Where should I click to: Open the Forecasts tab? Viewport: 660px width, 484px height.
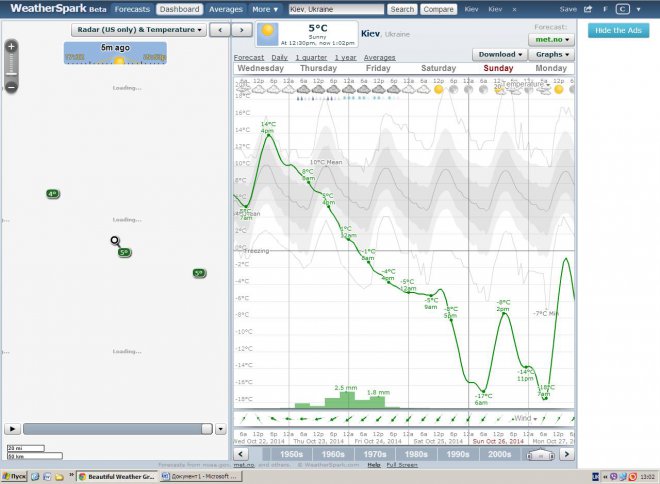[x=131, y=8]
